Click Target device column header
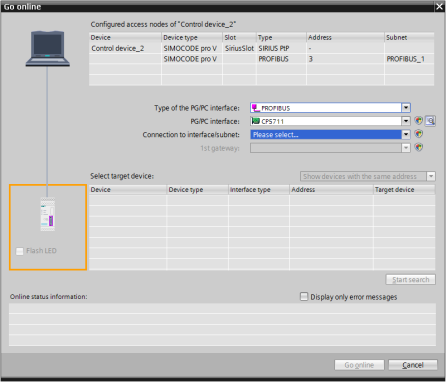 (404, 190)
